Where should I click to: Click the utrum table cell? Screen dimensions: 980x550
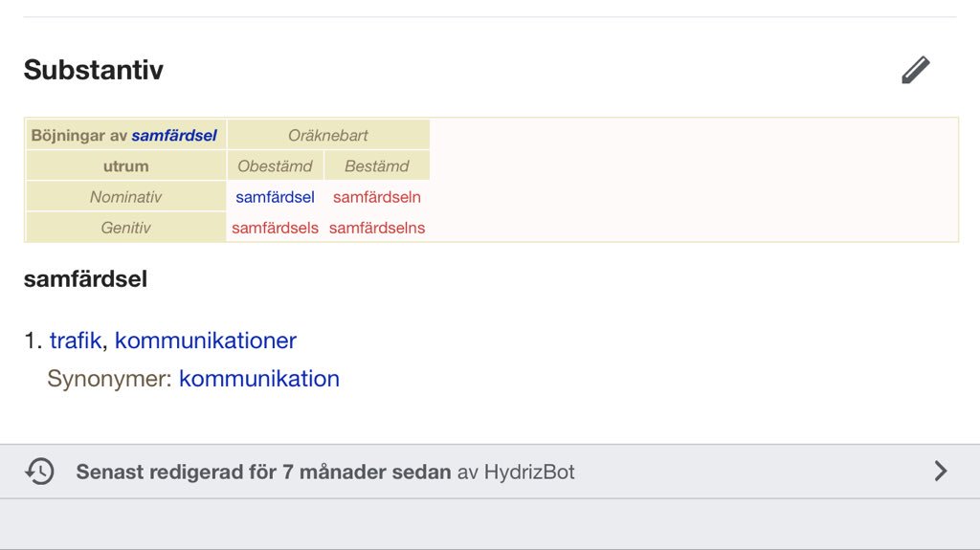click(125, 165)
